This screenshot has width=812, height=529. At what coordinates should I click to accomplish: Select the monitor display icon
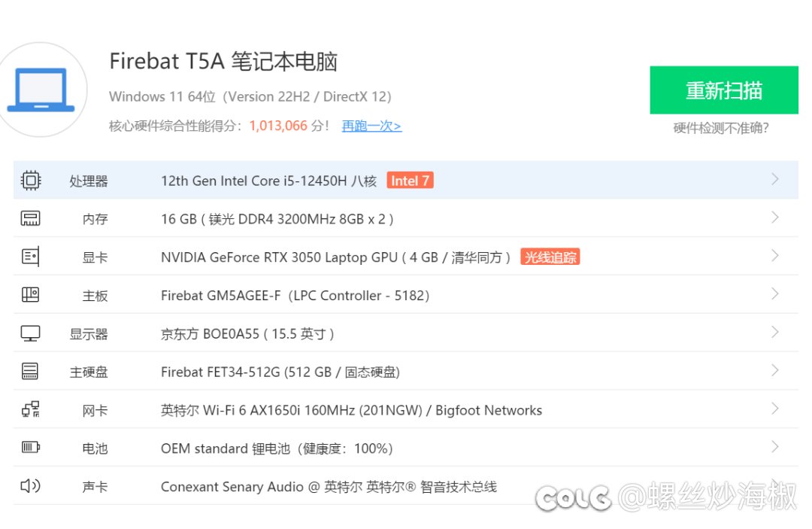click(x=30, y=333)
